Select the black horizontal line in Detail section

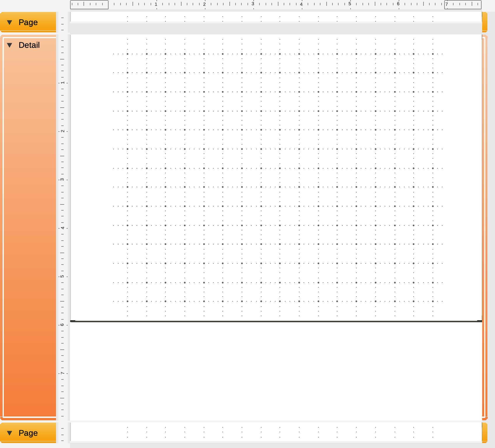276,321
